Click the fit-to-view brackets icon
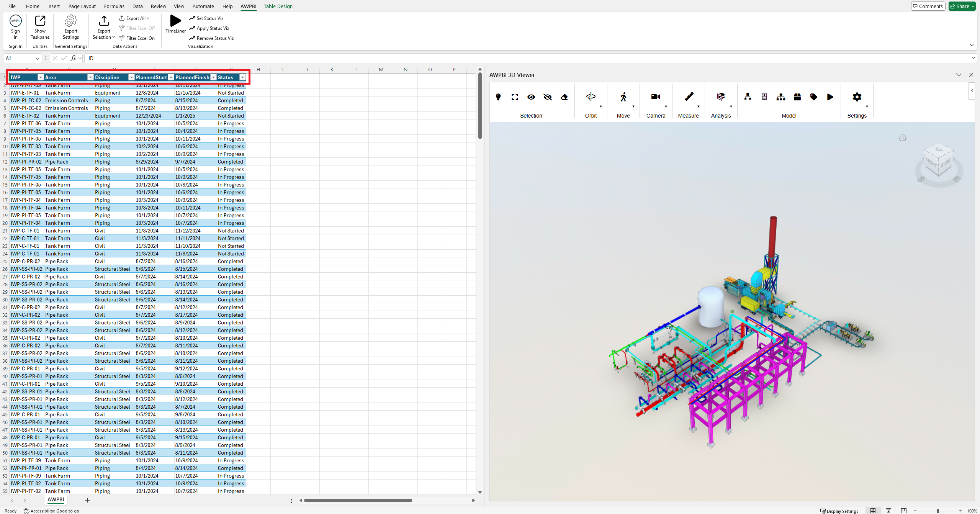Screen dimensions: 980x514 tap(515, 97)
